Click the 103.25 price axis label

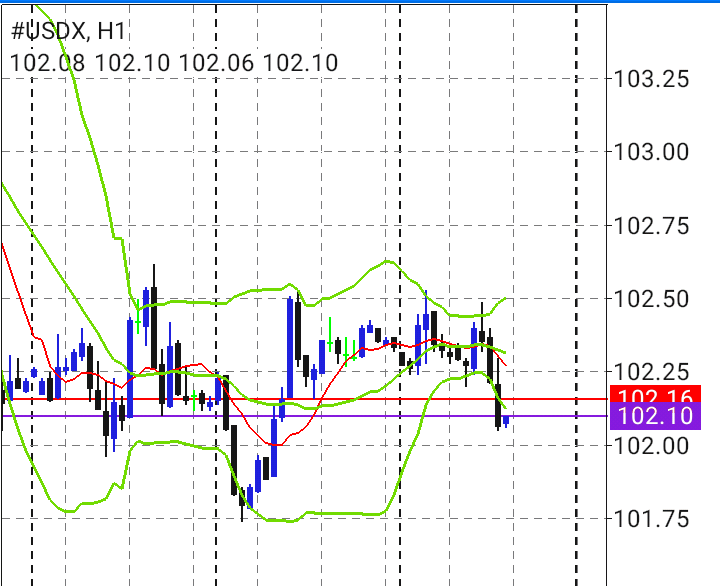pyautogui.click(x=651, y=79)
